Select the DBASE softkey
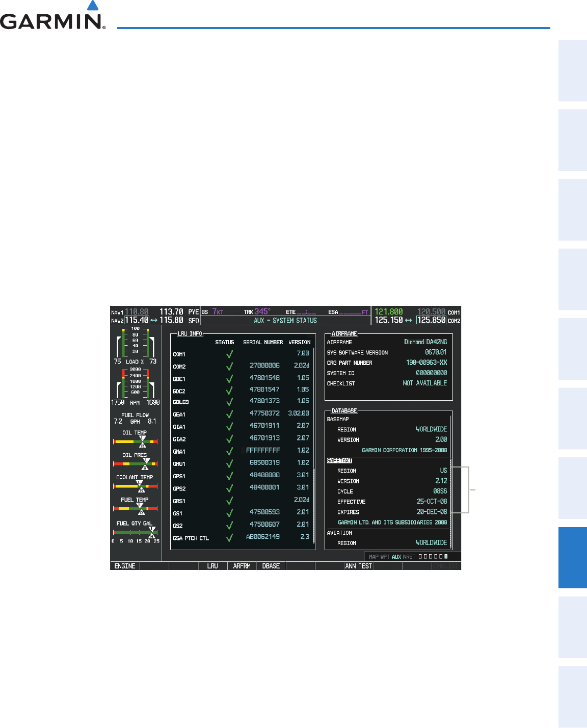 [271, 566]
